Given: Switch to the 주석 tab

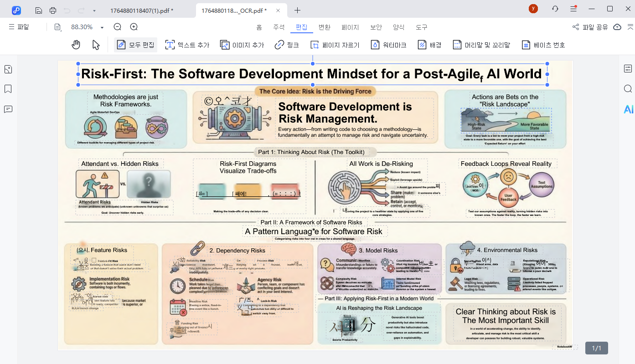Looking at the screenshot, I should (279, 27).
